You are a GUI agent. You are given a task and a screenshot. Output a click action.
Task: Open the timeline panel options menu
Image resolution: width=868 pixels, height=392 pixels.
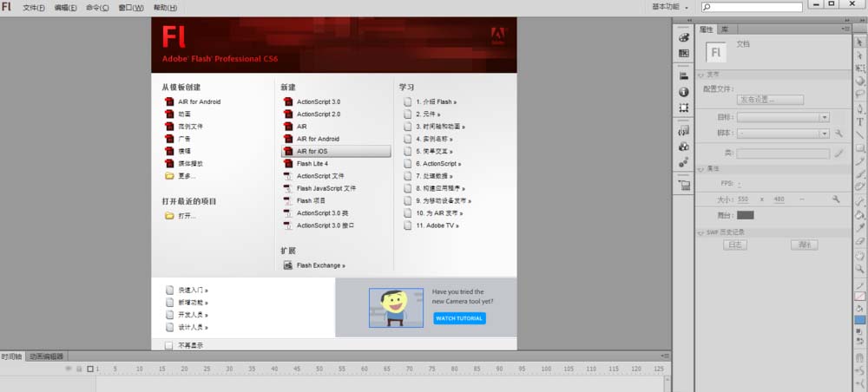click(x=665, y=356)
